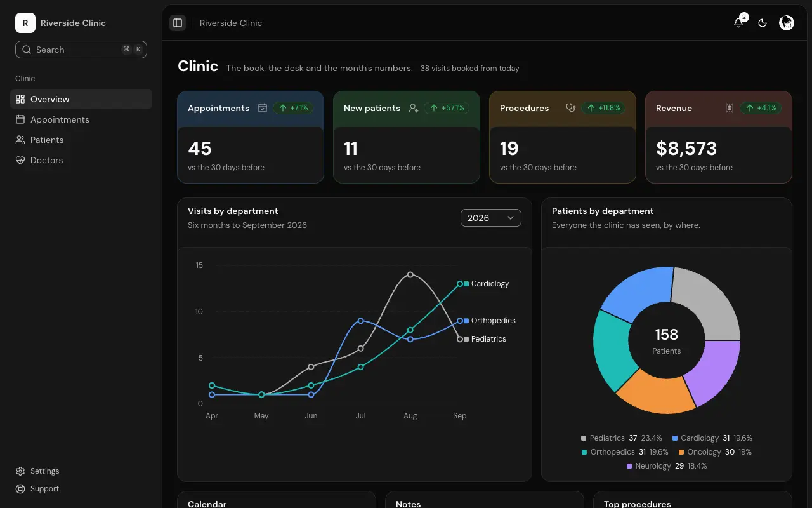Click the Riverside Clinic logo badge
This screenshot has width=812, height=508.
point(25,23)
